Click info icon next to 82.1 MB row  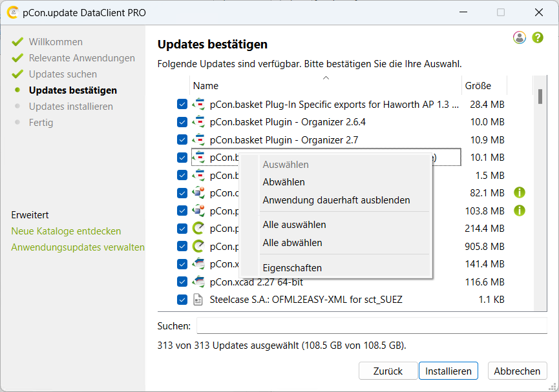520,193
